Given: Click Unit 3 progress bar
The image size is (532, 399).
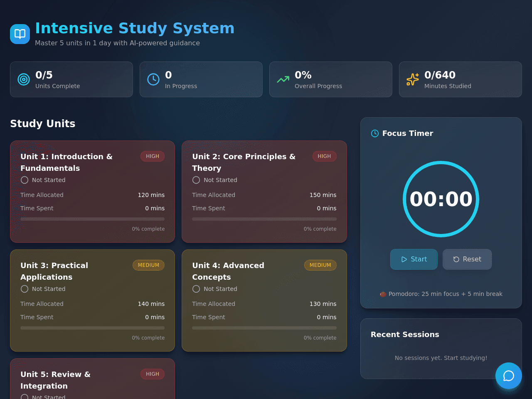Looking at the screenshot, I should (92, 328).
